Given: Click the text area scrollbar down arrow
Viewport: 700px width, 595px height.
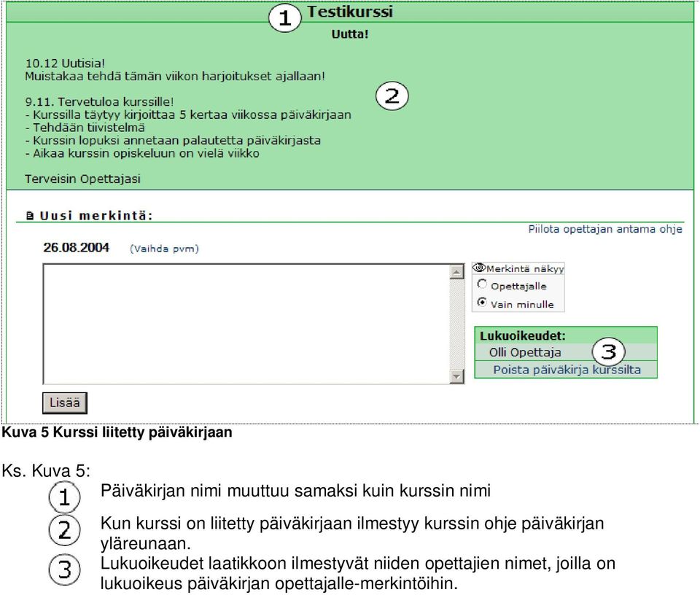Looking at the screenshot, I should (456, 376).
